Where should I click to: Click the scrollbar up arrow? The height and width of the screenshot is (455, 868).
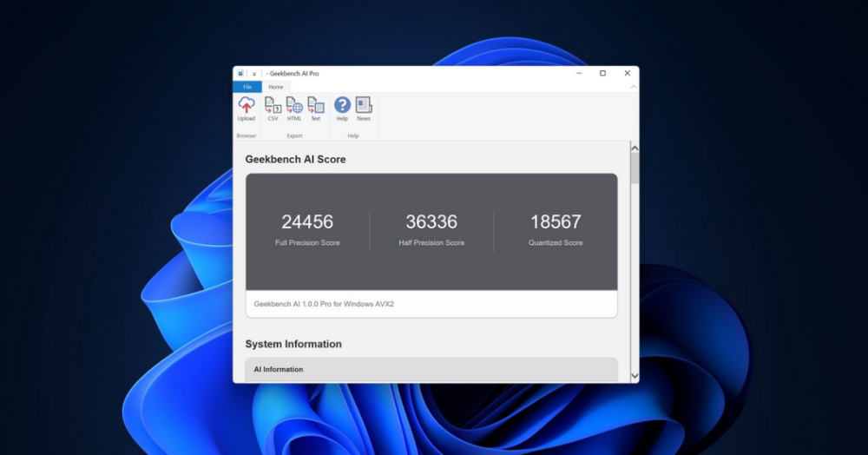[x=635, y=148]
